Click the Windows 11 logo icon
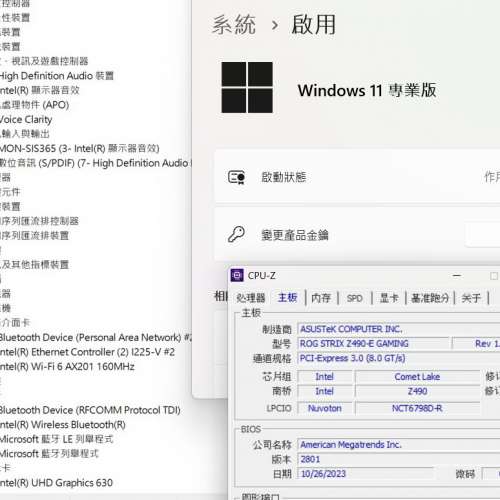This screenshot has width=500, height=500. point(247,87)
